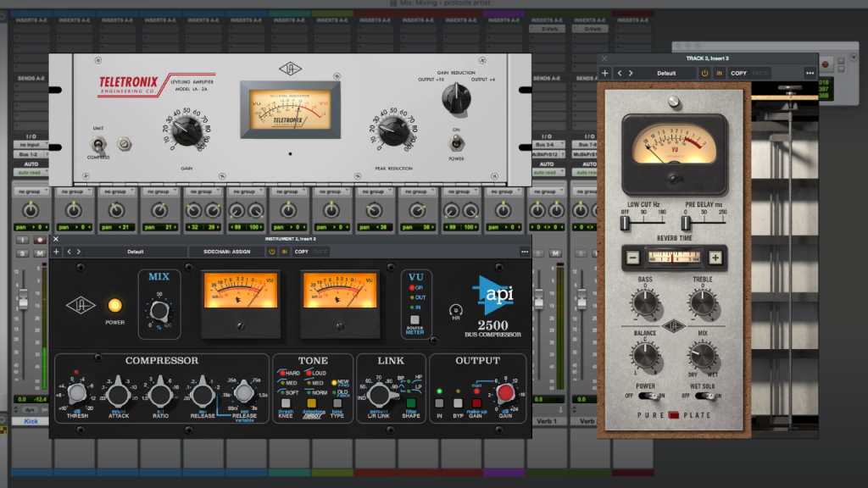Click the plus icon in API 2500 header
The image size is (868, 488).
[56, 252]
